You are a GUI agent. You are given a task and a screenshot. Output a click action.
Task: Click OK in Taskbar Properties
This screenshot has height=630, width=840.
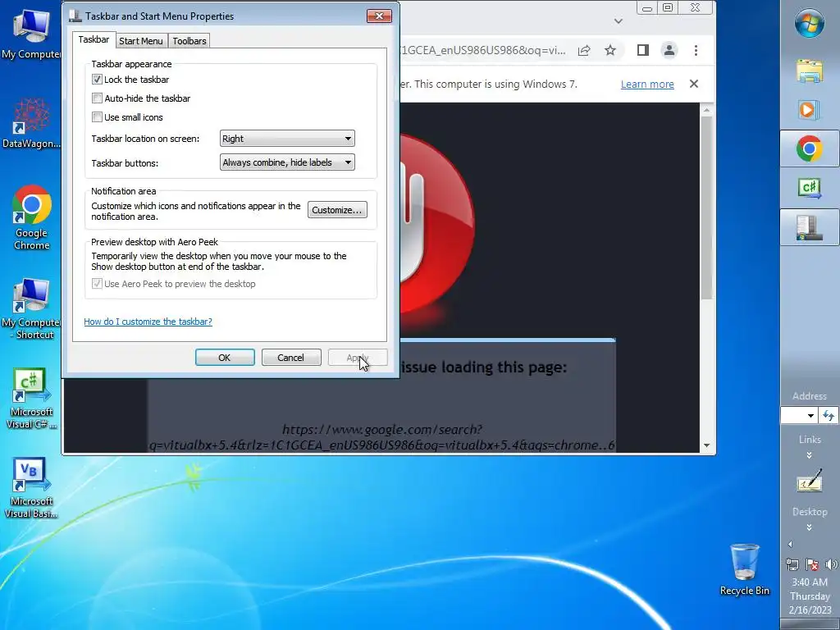tap(225, 358)
